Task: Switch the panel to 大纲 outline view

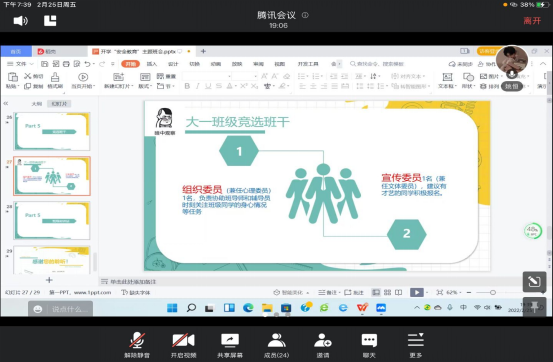Action: (37, 104)
